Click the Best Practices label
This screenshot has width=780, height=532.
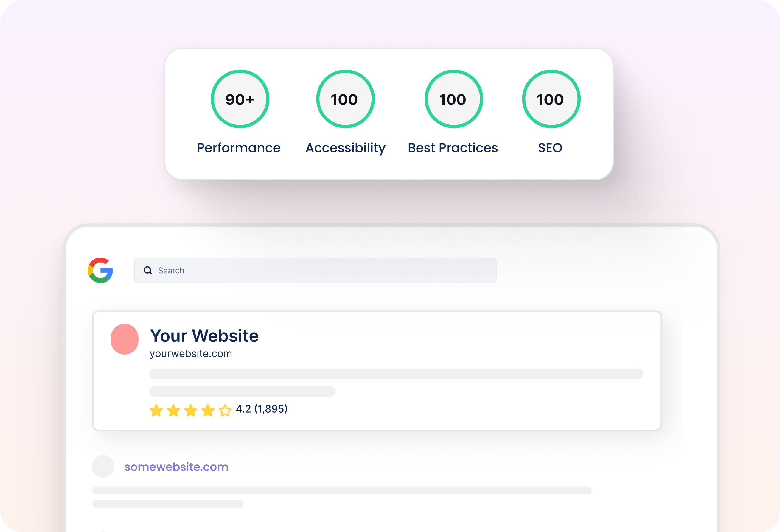(x=453, y=148)
